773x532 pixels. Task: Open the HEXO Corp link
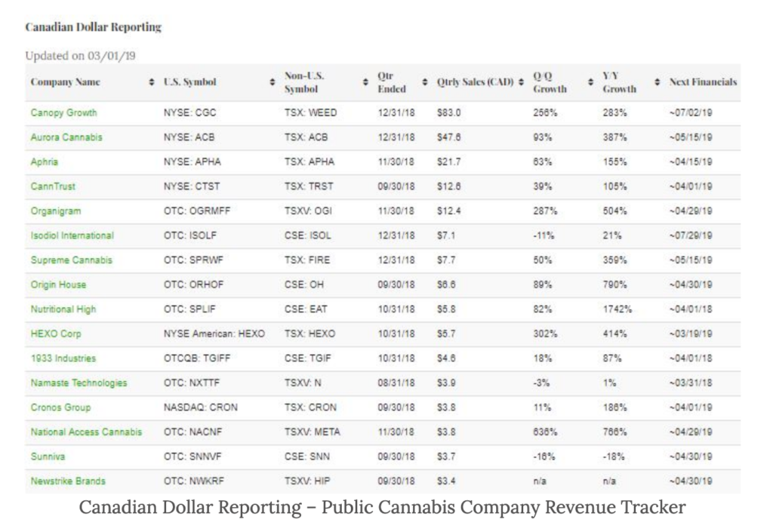click(x=56, y=334)
